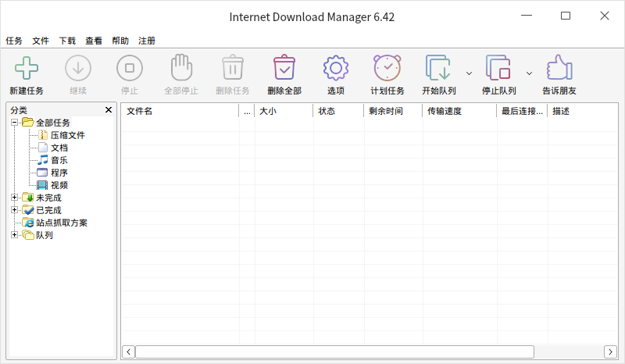The image size is (625, 364).
Task: Collapse the 全部任务 tree node
Action: click(14, 123)
